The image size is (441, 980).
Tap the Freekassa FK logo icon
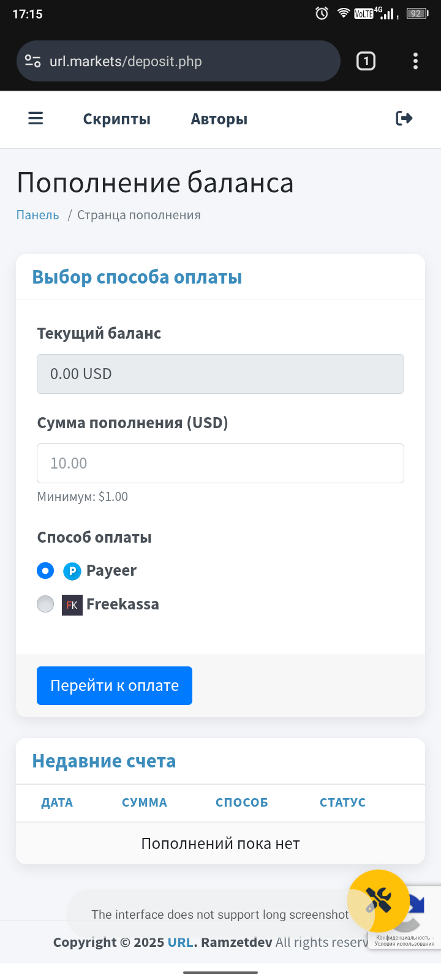point(72,605)
